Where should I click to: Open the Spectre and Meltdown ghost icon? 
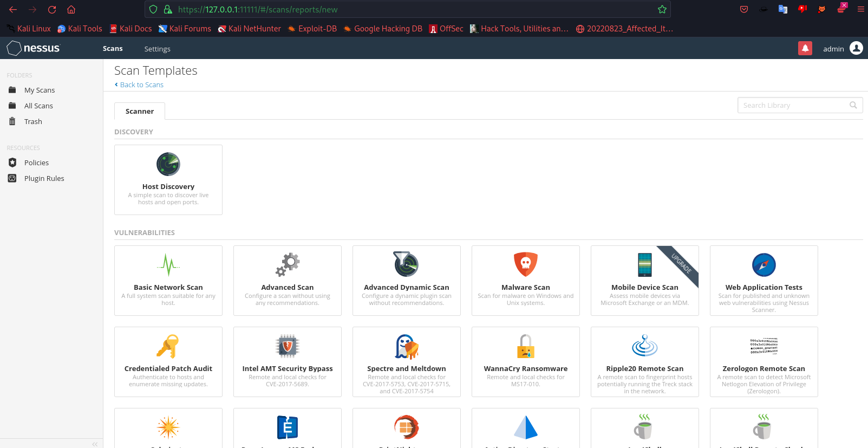[x=407, y=346]
